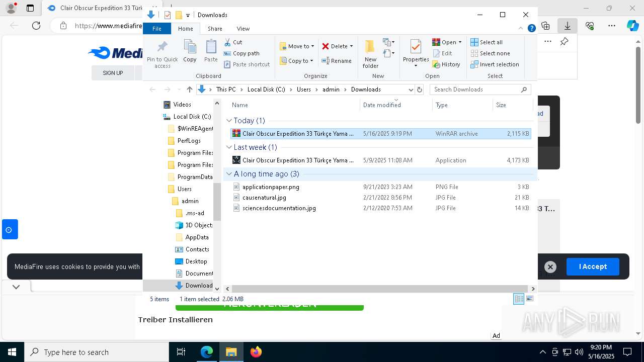Switch to the View ribbon tab

(243, 29)
